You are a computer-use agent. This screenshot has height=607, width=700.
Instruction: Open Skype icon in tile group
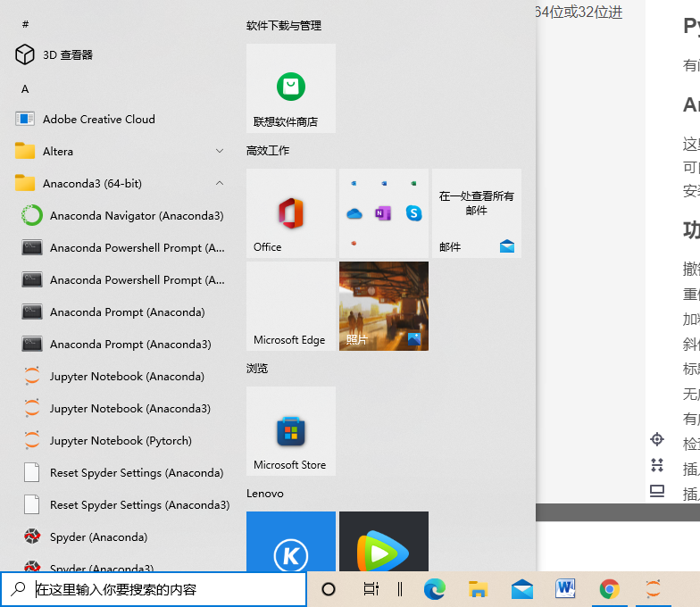click(x=414, y=213)
